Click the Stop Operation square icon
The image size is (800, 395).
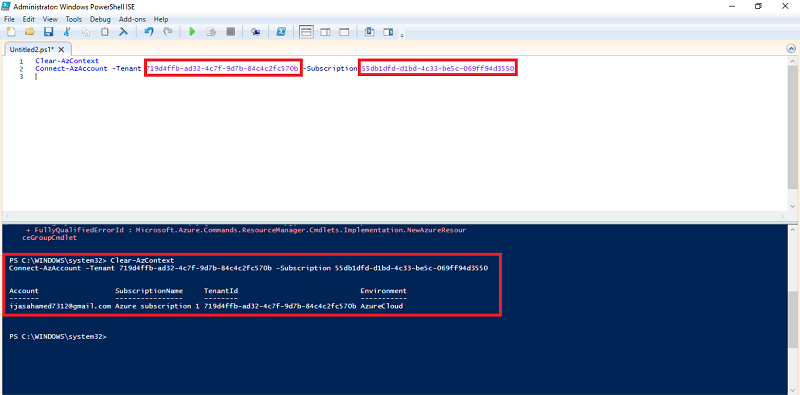point(231,32)
